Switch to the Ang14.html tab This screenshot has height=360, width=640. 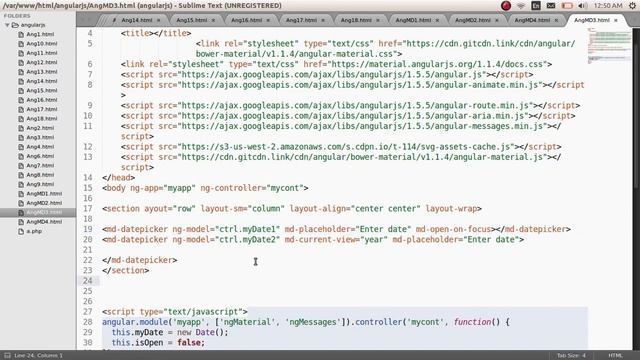137,20
